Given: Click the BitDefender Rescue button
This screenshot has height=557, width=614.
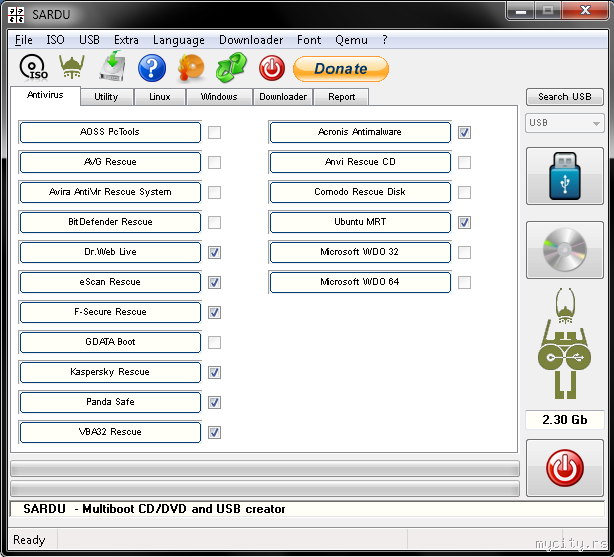Looking at the screenshot, I should coord(110,222).
